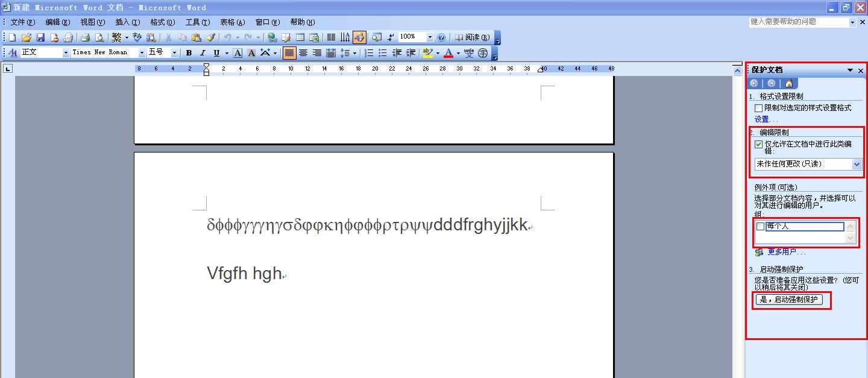The width and height of the screenshot is (868, 378).
Task: Open the Times New Roman font dropdown
Action: click(x=142, y=53)
